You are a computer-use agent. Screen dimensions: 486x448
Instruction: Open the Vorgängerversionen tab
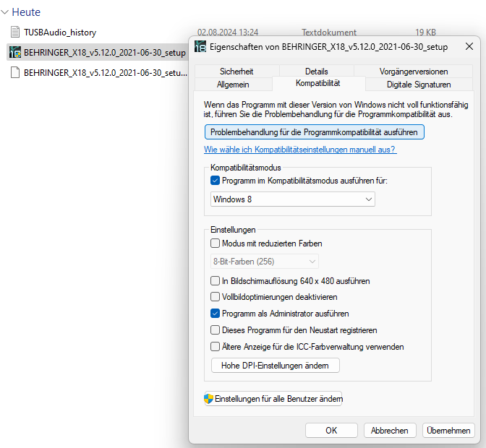click(x=414, y=72)
